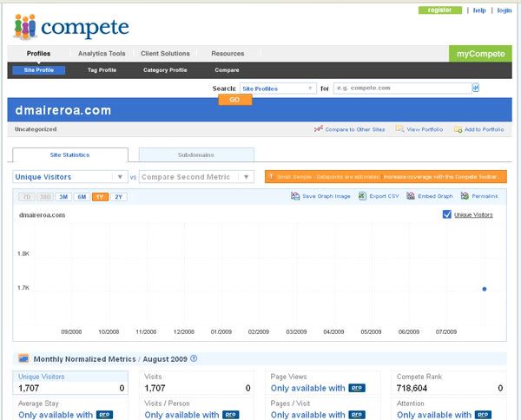
Task: Select the Site Profile submenu item
Action: tap(38, 70)
